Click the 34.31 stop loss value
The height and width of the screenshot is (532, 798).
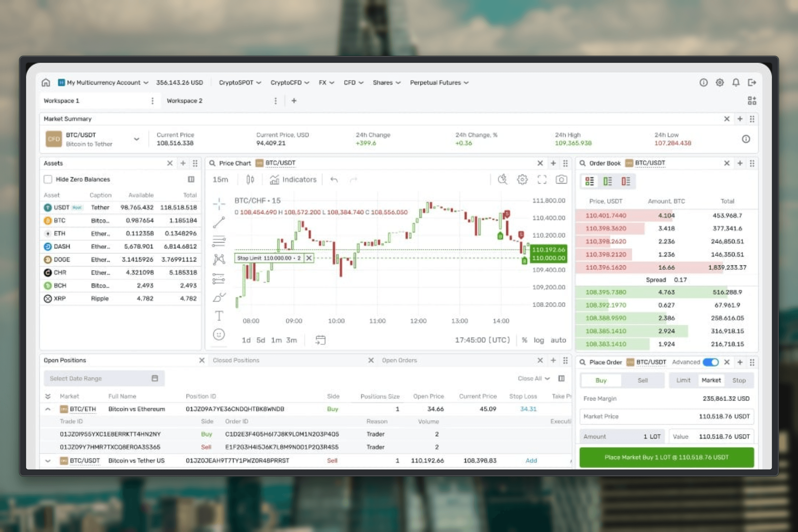point(528,409)
